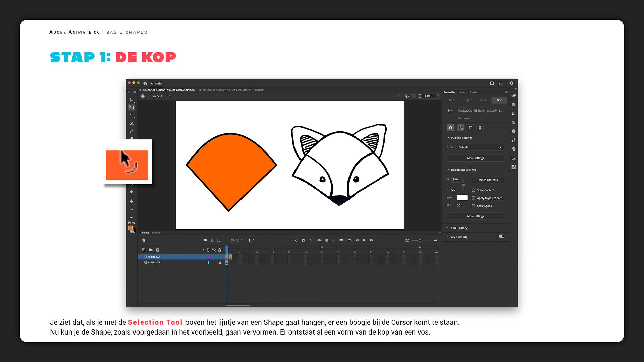Pick the Zoom magnifier tool
This screenshot has width=644, height=362.
point(132,209)
